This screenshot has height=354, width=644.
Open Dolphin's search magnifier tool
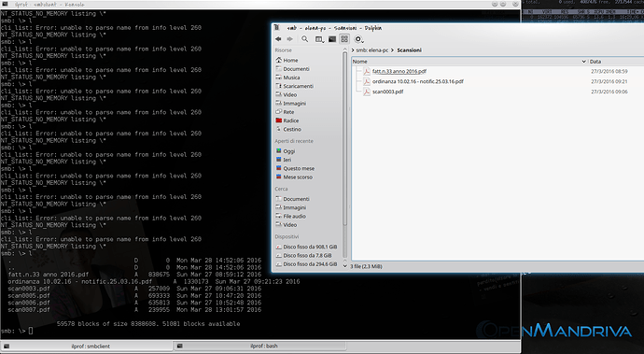[x=305, y=39]
